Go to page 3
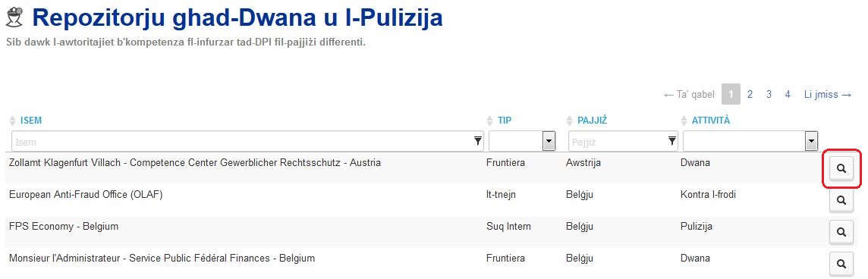This screenshot has width=868, height=279. tap(769, 95)
